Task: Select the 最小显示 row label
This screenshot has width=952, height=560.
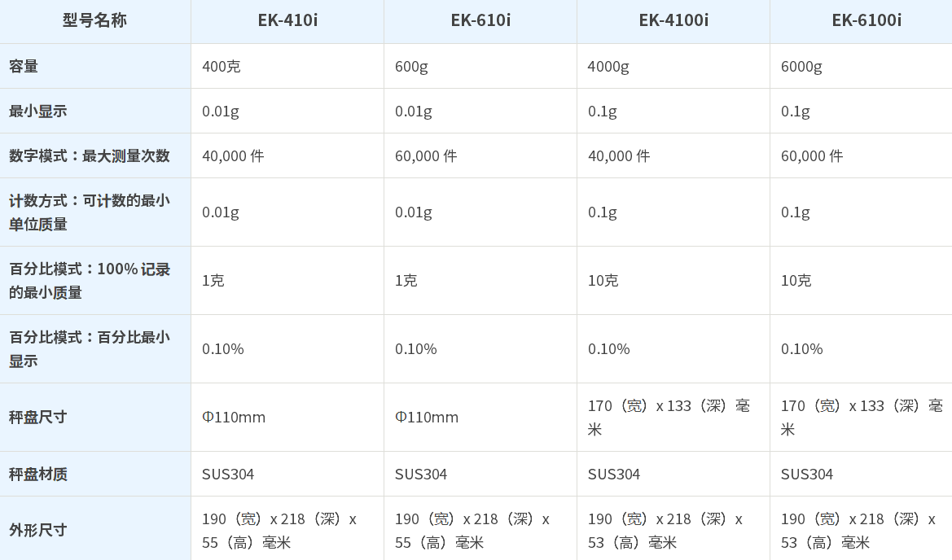Action: point(38,111)
